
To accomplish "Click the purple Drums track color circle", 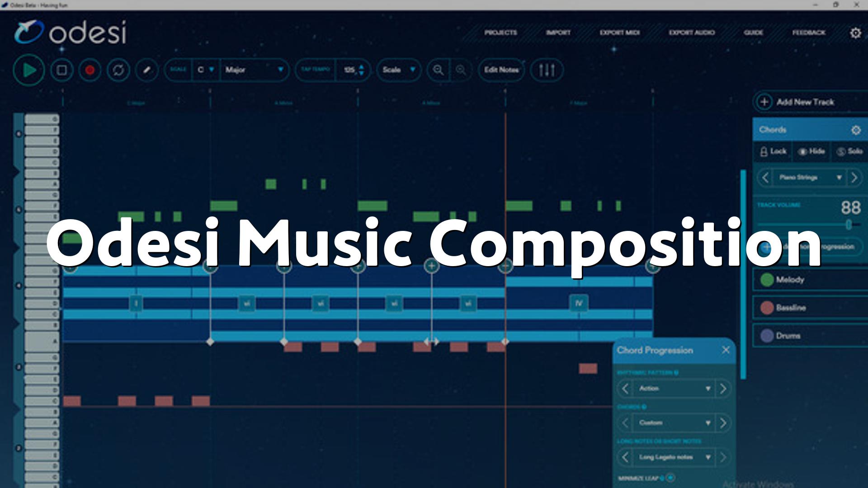I will point(767,336).
